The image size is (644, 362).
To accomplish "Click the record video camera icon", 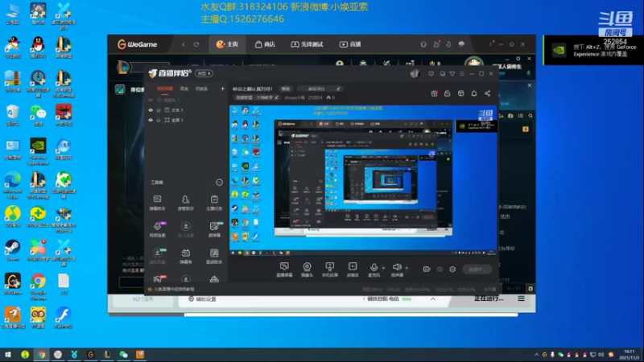I will pos(427,269).
